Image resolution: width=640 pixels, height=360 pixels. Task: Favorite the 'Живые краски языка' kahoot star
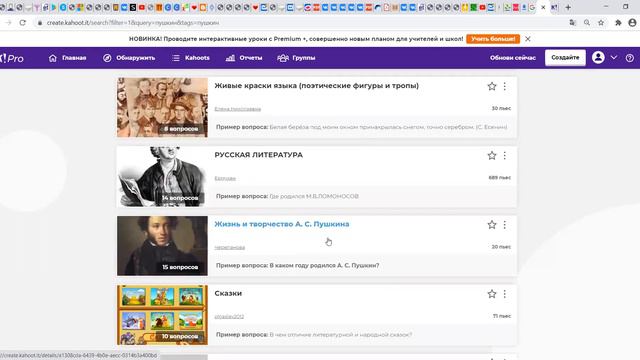pyautogui.click(x=492, y=86)
